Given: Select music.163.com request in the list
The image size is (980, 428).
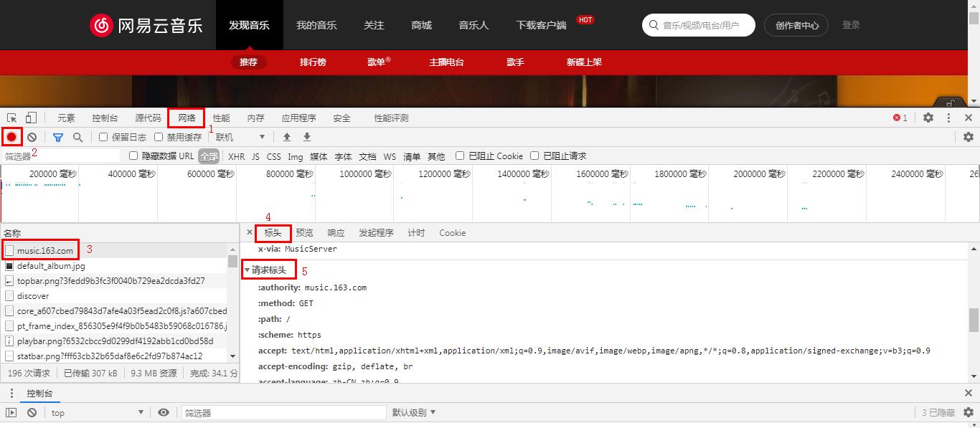Looking at the screenshot, I should tap(44, 251).
